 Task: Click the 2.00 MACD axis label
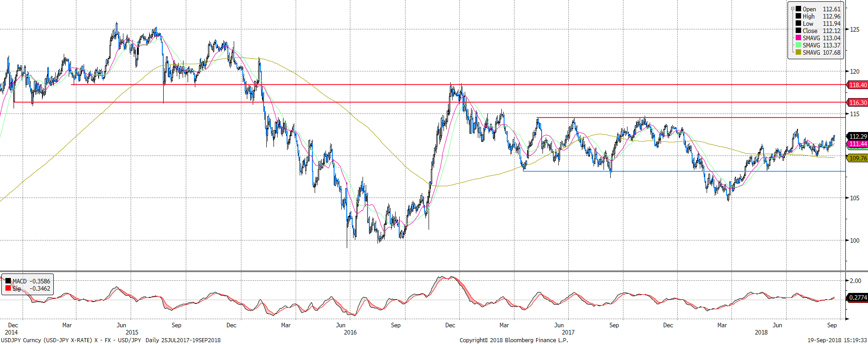(855, 281)
